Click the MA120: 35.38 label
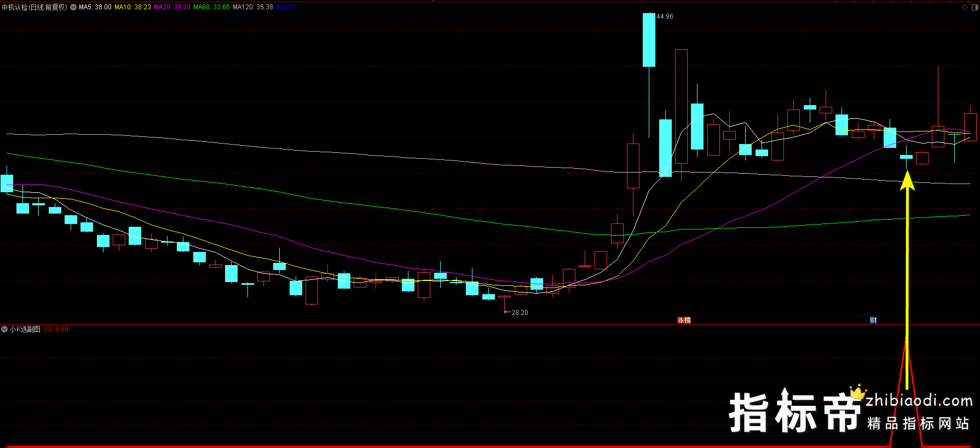Image resolution: width=980 pixels, height=448 pixels. click(x=253, y=7)
